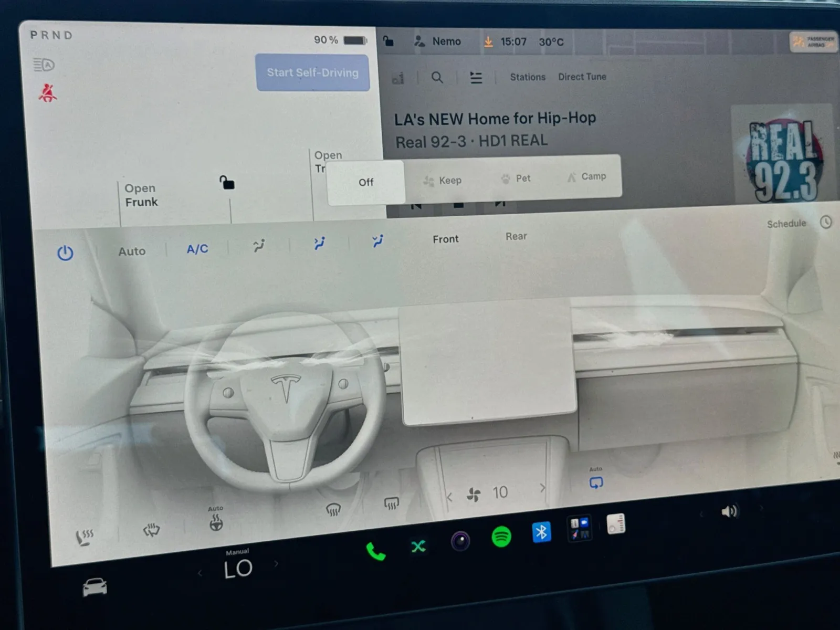
Task: Toggle driver seat heater icon
Action: 84,537
